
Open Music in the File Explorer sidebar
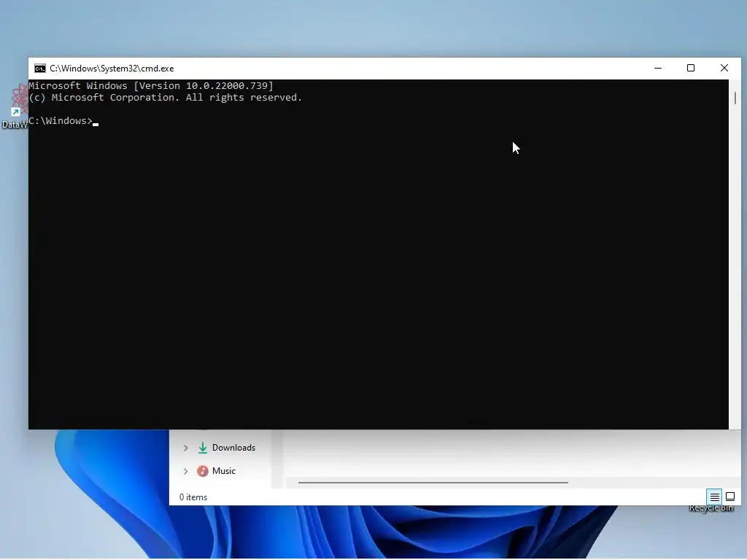pos(224,472)
